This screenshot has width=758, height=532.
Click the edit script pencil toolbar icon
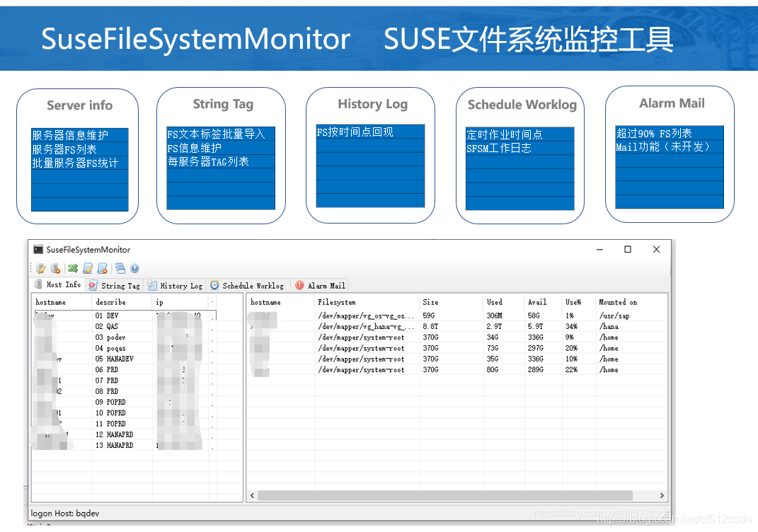88,268
